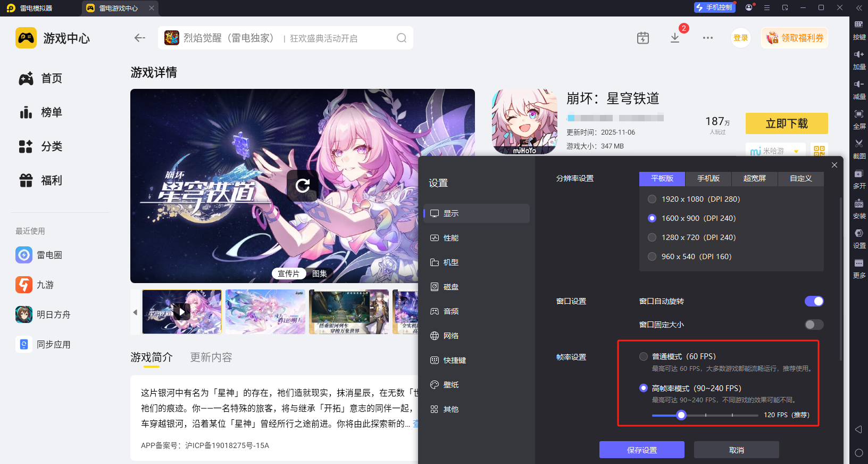Screen dimensions: 868x464
Task: Go back with the left arrow
Action: 140,38
